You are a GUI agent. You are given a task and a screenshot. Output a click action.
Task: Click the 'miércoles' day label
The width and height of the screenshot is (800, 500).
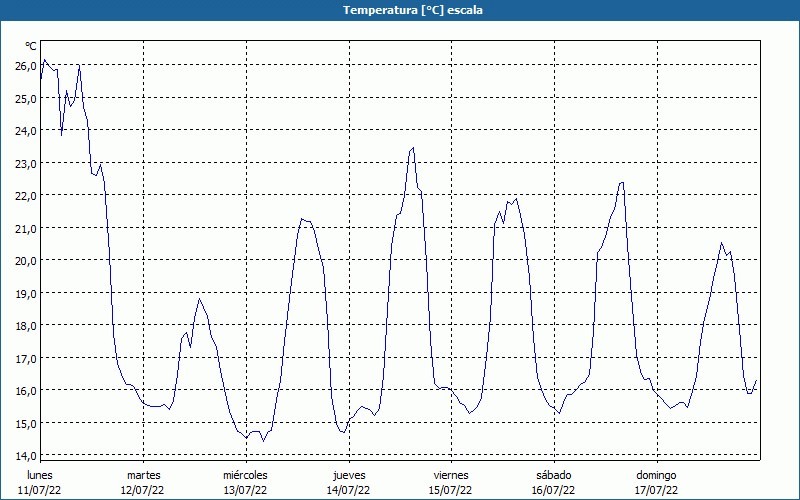coord(245,475)
